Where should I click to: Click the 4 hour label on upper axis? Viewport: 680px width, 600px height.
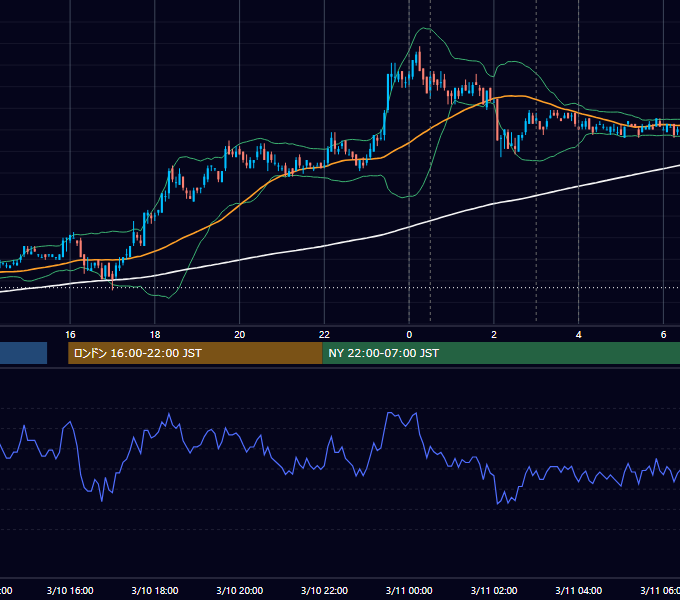click(x=579, y=335)
